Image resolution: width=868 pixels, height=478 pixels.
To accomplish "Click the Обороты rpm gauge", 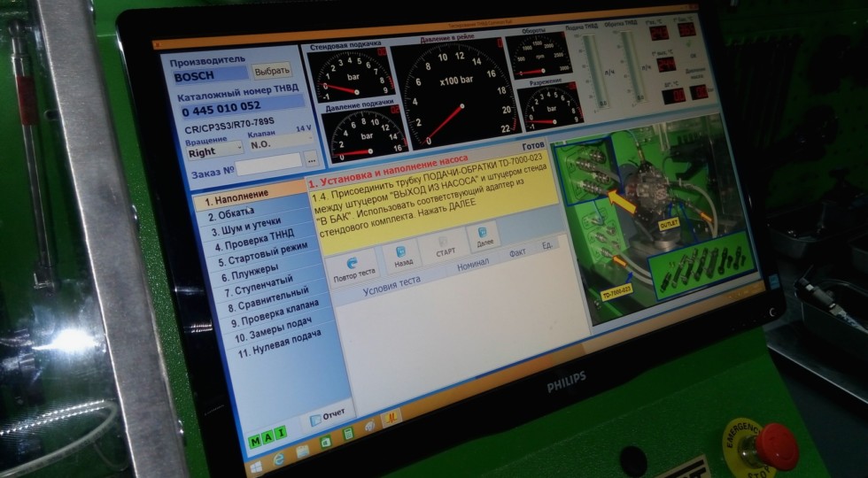I will pyautogui.click(x=539, y=56).
